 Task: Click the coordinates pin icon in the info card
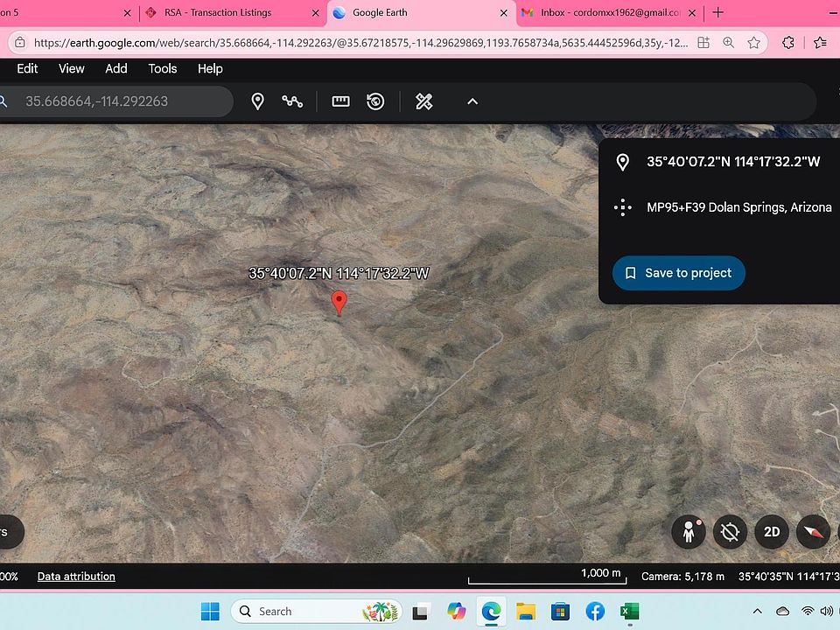(622, 162)
